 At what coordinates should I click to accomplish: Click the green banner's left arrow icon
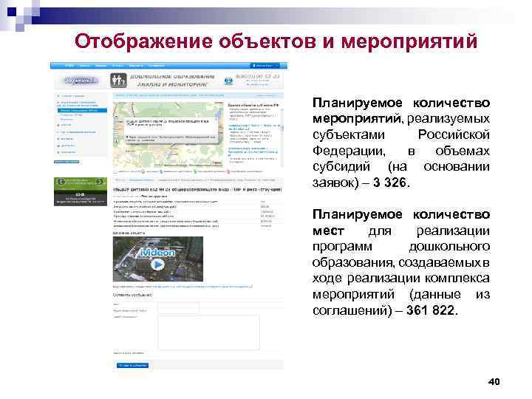click(61, 183)
